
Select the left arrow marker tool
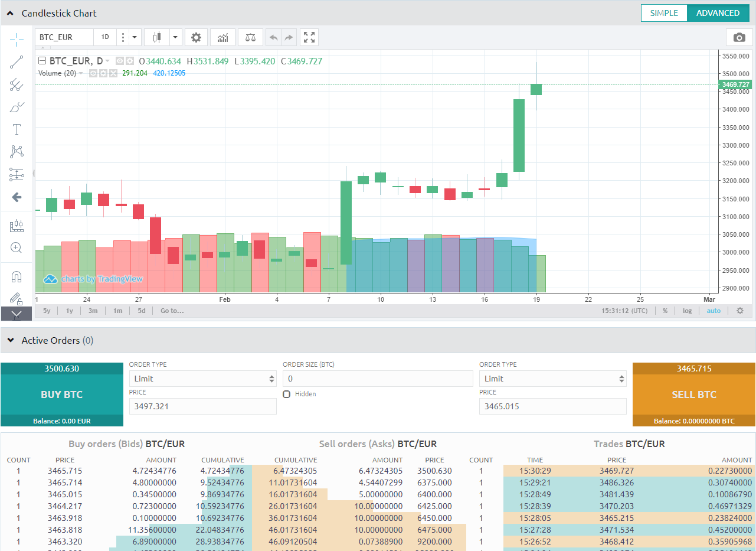[x=17, y=197]
